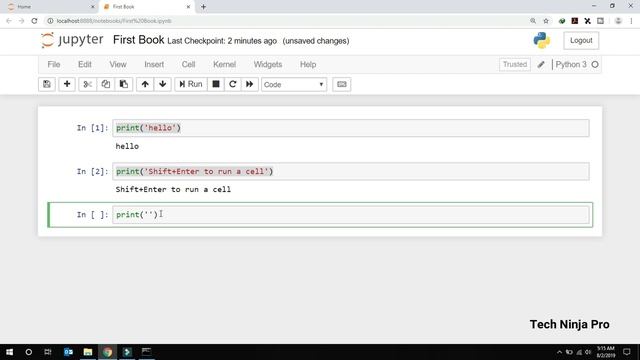Open Outlook from the taskbar
Screen dimensions: 640x360
68,352
